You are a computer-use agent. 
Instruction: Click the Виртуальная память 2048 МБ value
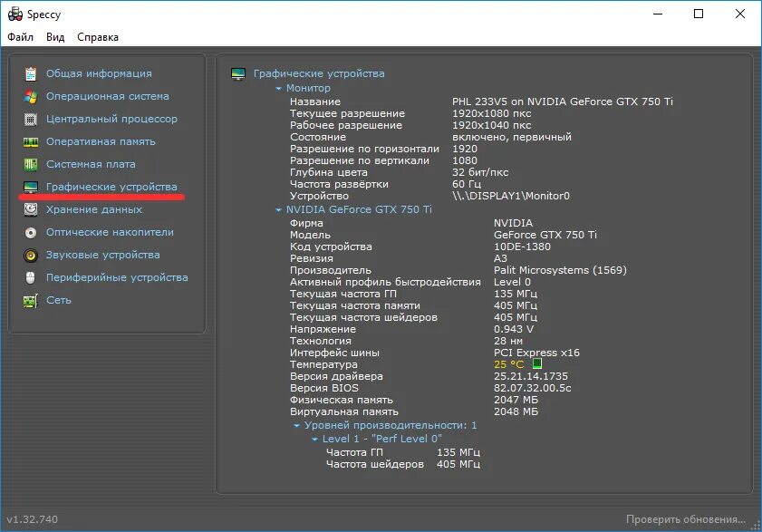point(516,411)
